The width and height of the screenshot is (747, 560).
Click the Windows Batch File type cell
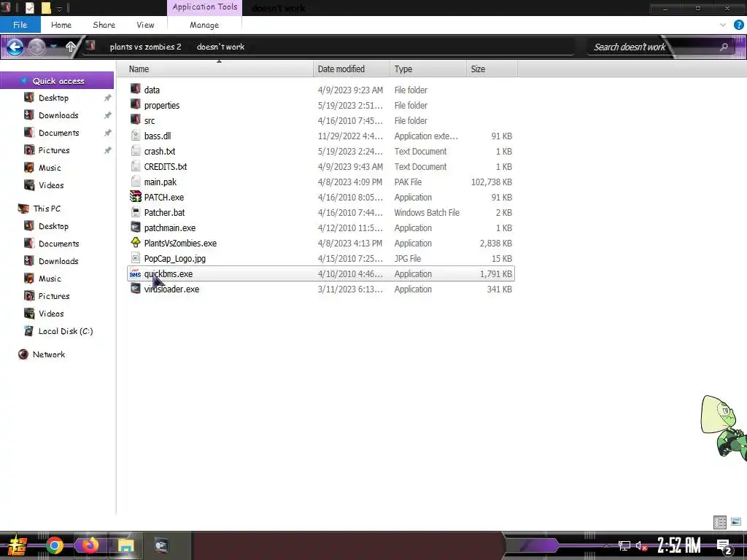(x=427, y=212)
